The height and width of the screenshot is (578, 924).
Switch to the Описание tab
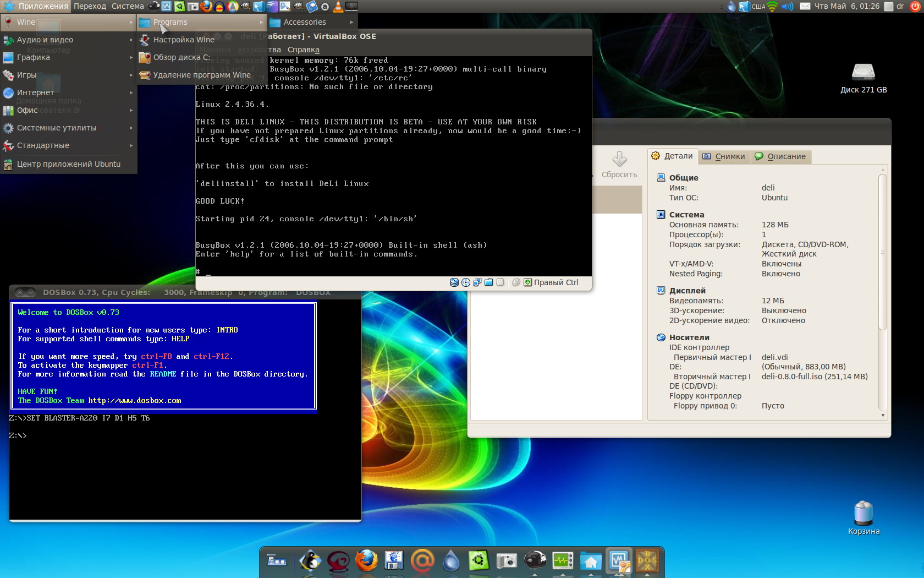tap(780, 156)
